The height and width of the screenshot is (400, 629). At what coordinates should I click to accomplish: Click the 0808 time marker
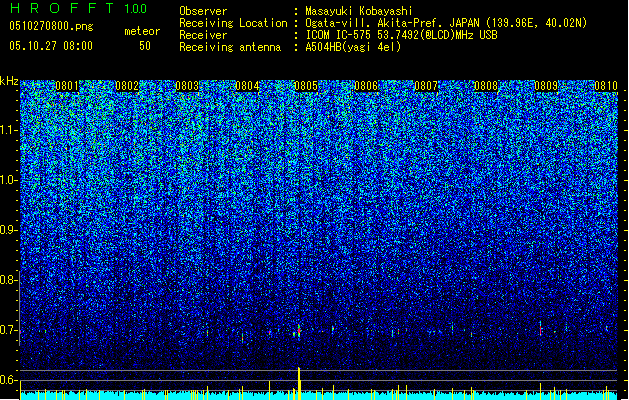[486, 86]
